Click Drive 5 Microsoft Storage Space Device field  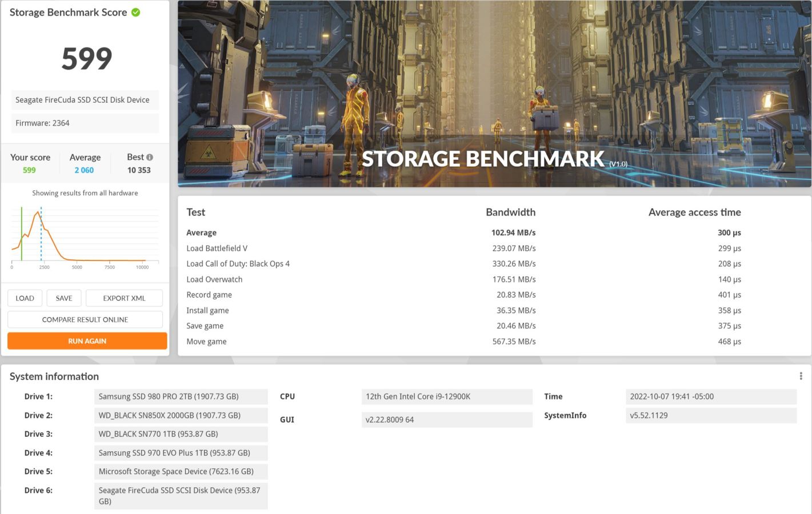tap(181, 472)
